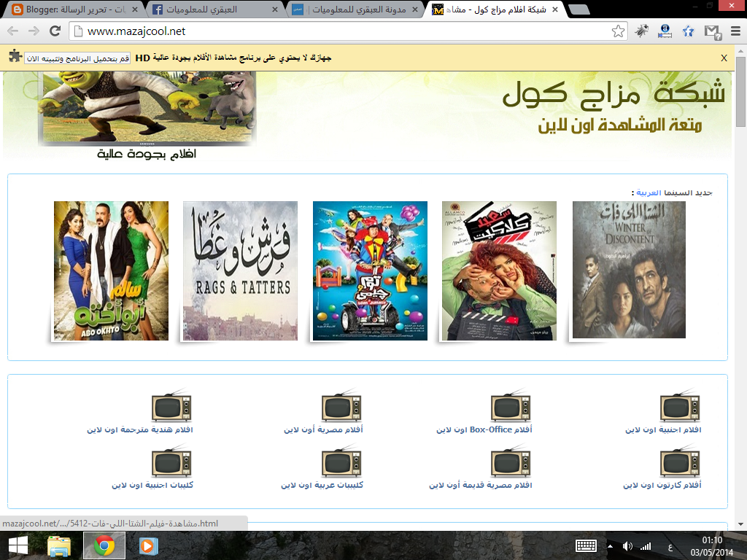The width and height of the screenshot is (747, 560).
Task: Open the سعيد كلاكيت movie poster
Action: click(x=499, y=271)
